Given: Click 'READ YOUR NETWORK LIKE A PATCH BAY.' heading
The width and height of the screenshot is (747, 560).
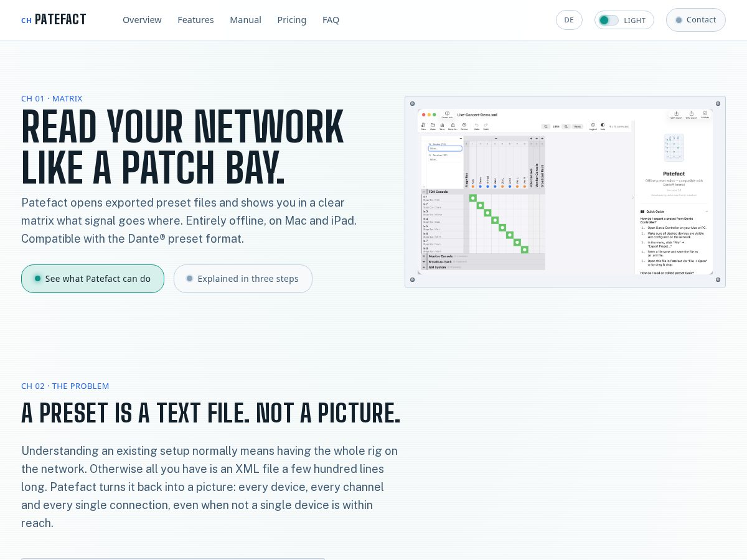Looking at the screenshot, I should (x=182, y=147).
